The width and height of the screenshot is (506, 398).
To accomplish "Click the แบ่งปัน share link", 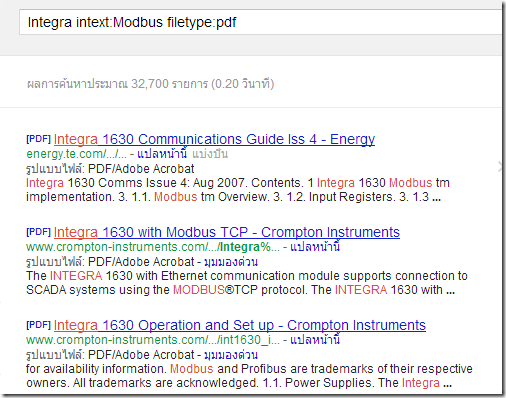I will click(x=210, y=154).
